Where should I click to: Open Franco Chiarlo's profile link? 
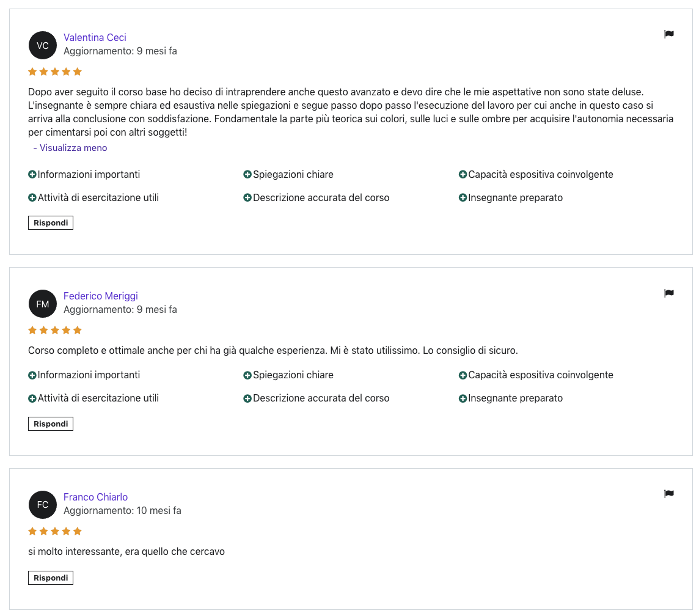(x=95, y=497)
